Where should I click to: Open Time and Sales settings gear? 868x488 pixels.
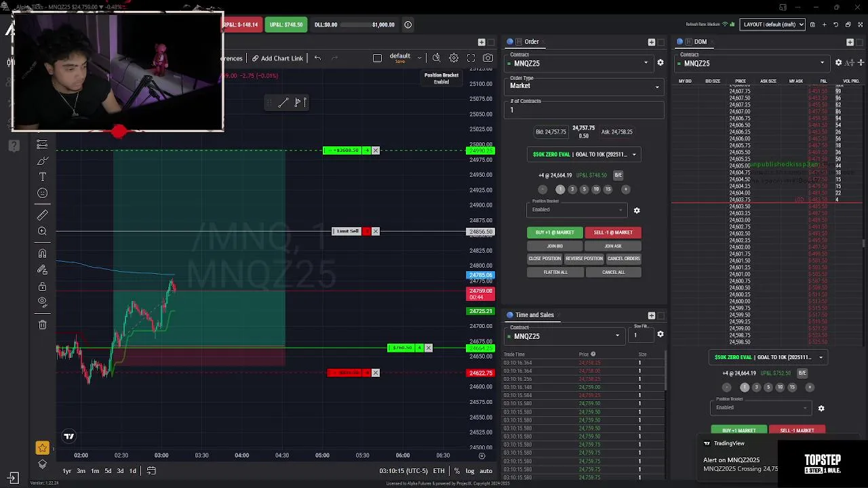tap(660, 334)
